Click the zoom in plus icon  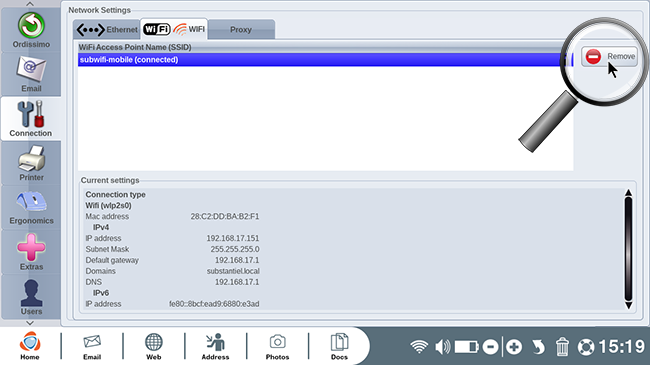(x=514, y=347)
